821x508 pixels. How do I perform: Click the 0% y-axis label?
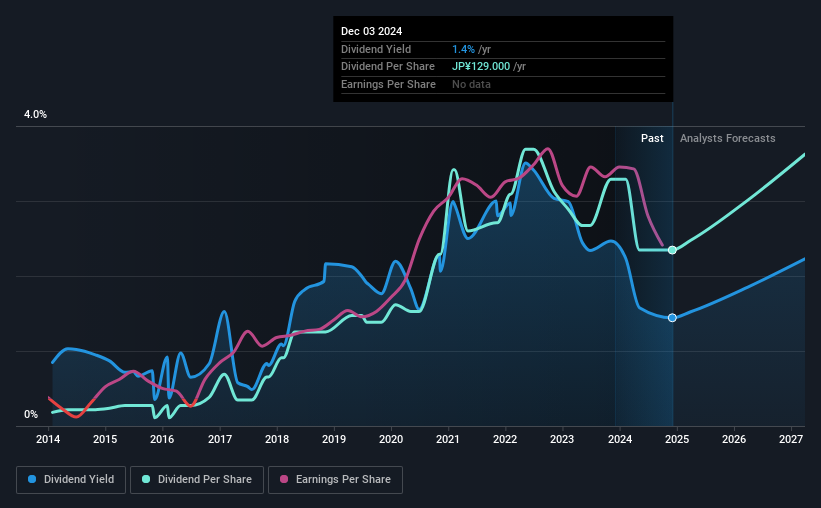point(31,414)
